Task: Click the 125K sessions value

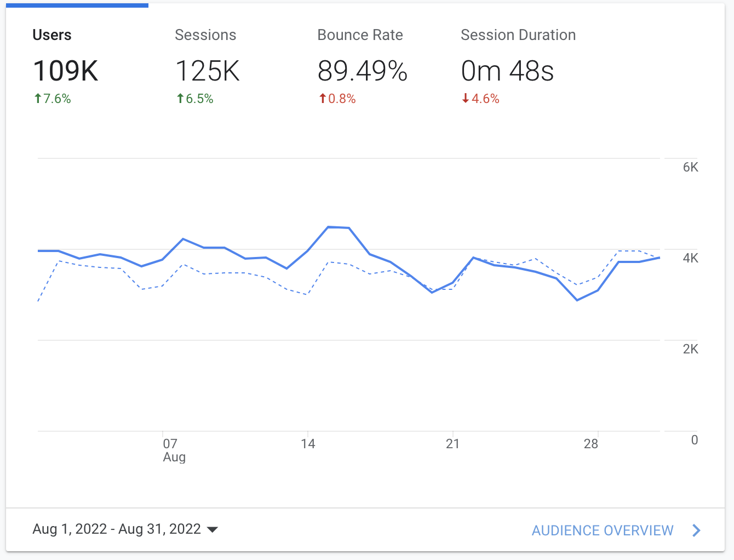Action: tap(208, 71)
